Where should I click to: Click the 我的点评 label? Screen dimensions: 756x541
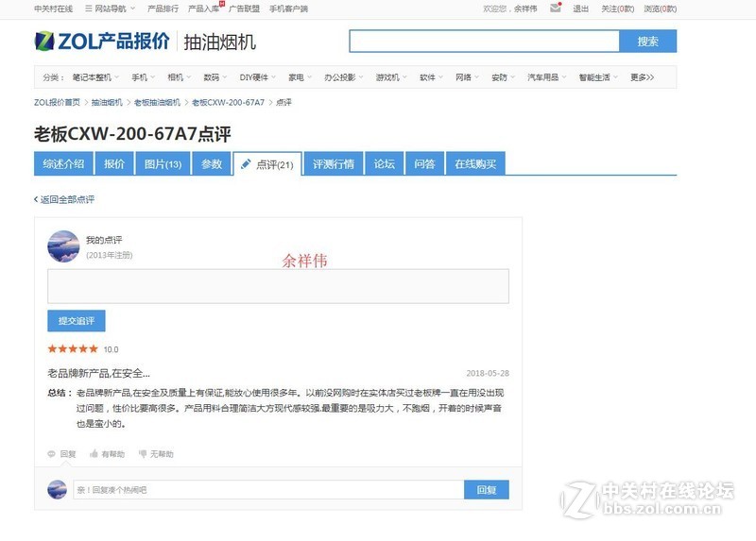pos(104,240)
